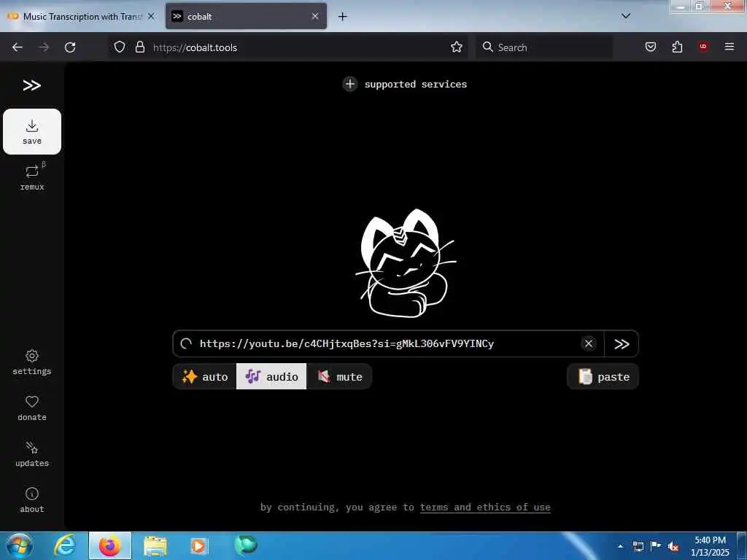Bookmark this page with star icon
The width and height of the screenshot is (747, 560).
pos(457,47)
